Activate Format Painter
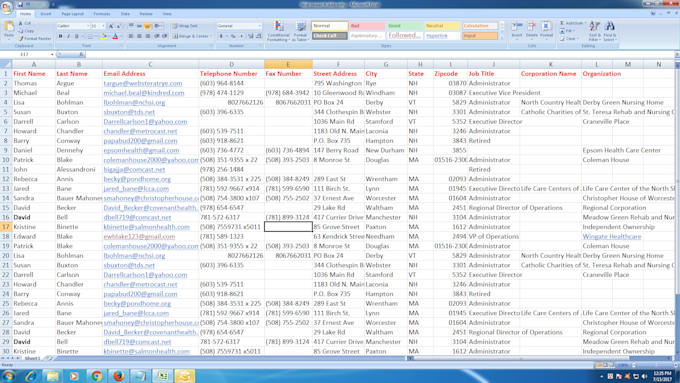The image size is (680, 383). [35, 39]
